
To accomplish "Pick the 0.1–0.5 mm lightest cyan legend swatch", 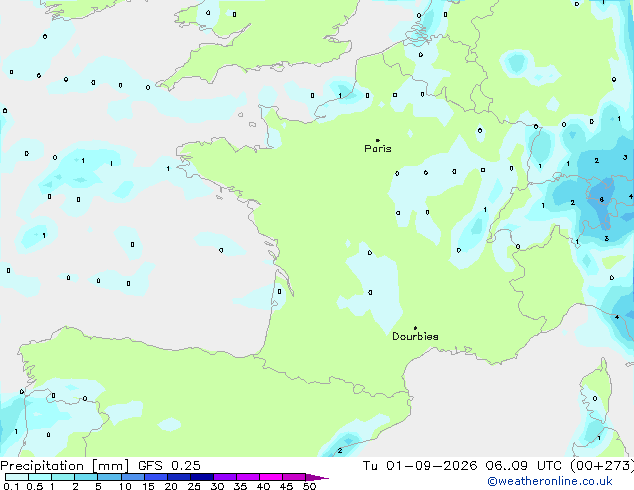I will click(17, 477).
